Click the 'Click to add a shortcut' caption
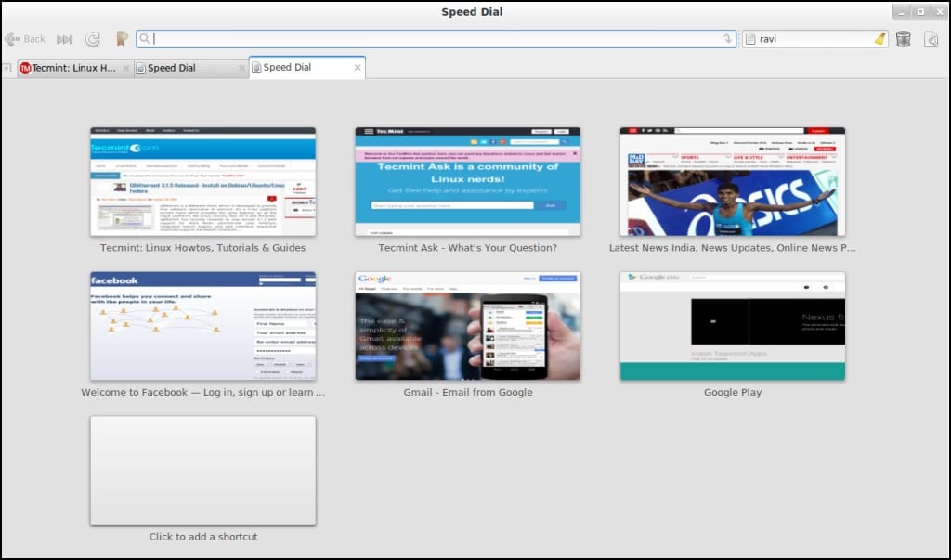This screenshot has width=951, height=560. click(203, 537)
